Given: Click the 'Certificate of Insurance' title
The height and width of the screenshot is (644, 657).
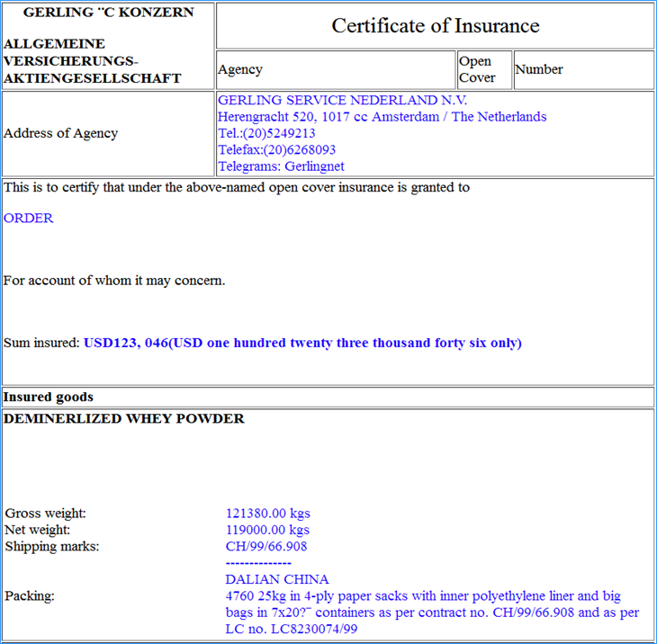Looking at the screenshot, I should tap(436, 25).
